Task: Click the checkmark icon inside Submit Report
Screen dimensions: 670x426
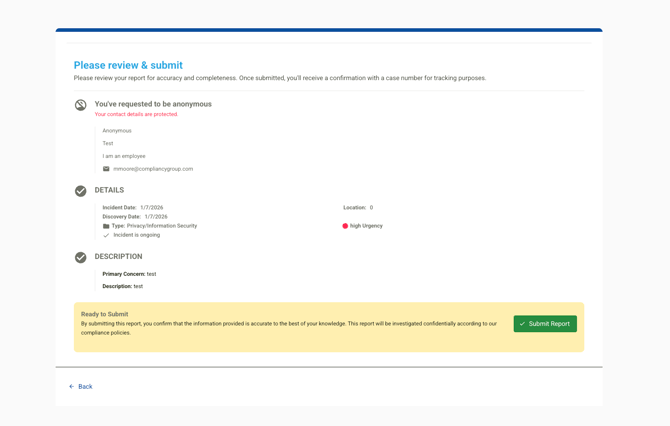Action: [522, 324]
